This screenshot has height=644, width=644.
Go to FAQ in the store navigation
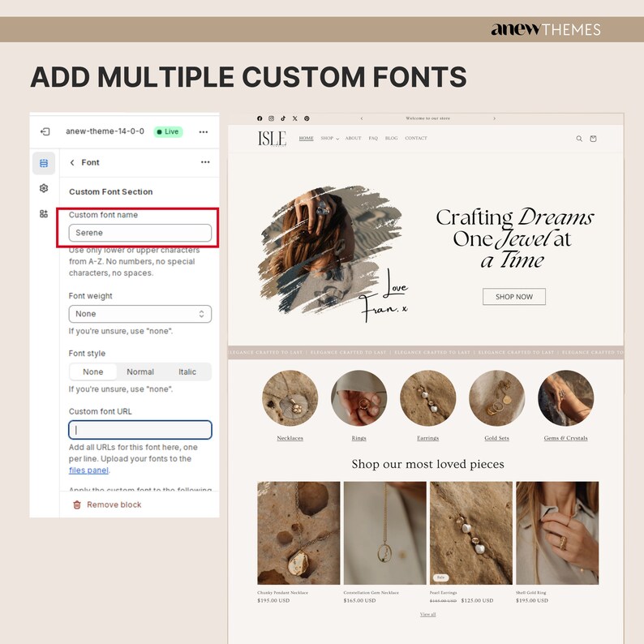[373, 139]
